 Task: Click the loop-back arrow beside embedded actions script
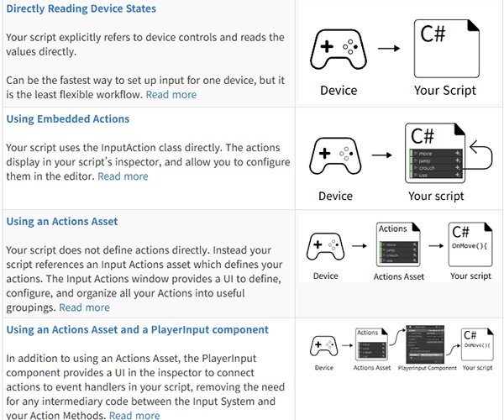coord(480,155)
